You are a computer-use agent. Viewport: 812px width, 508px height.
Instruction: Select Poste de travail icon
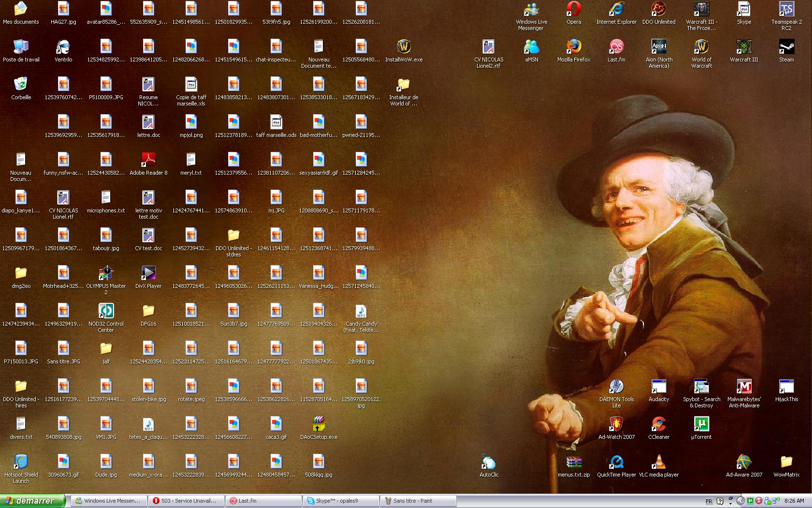[x=21, y=51]
